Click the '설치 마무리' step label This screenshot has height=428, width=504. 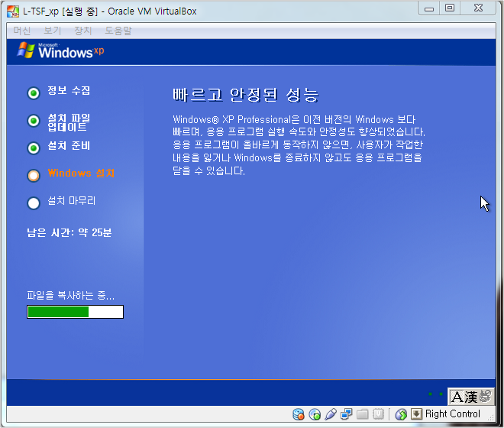(71, 201)
